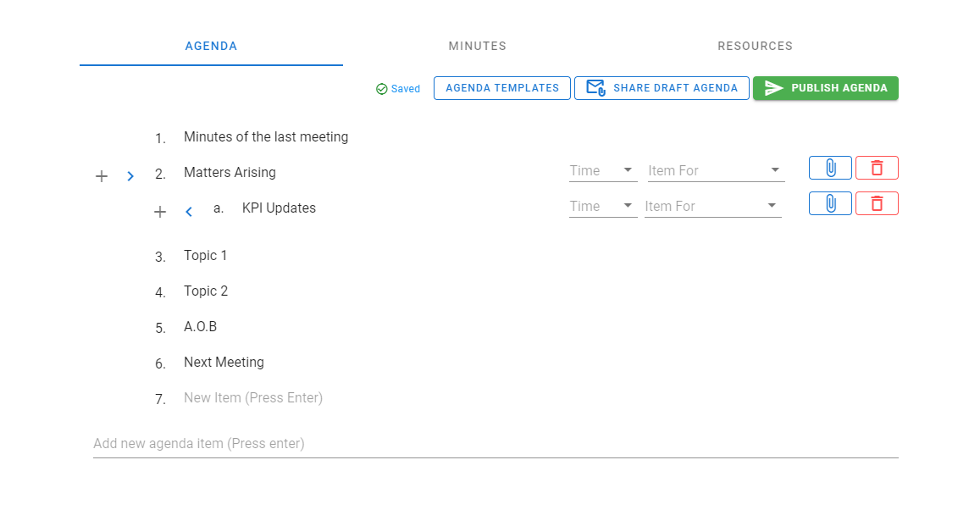
Task: Add an item next to KPI Updates
Action: (160, 212)
